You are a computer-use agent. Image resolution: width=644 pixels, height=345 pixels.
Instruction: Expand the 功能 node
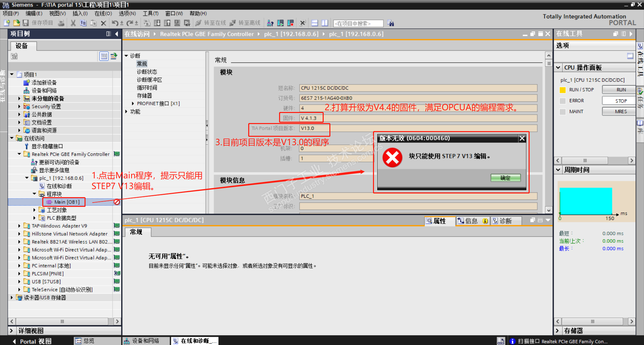[126, 112]
